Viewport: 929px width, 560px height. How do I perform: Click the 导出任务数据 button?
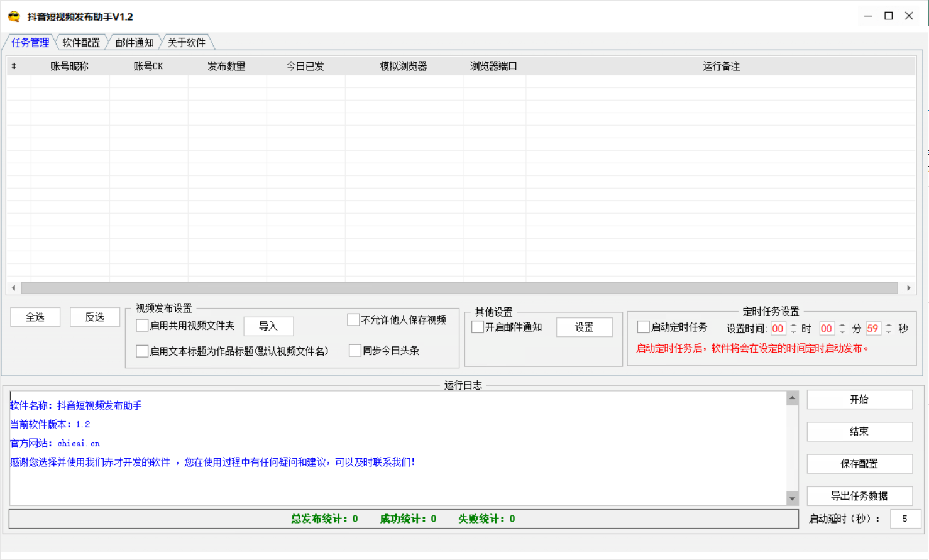tap(859, 496)
